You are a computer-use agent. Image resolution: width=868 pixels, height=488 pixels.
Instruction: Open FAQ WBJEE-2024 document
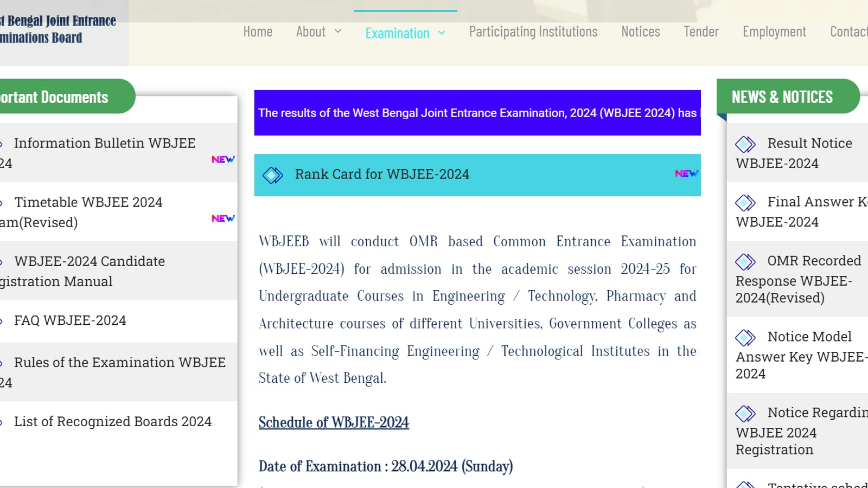click(x=70, y=320)
